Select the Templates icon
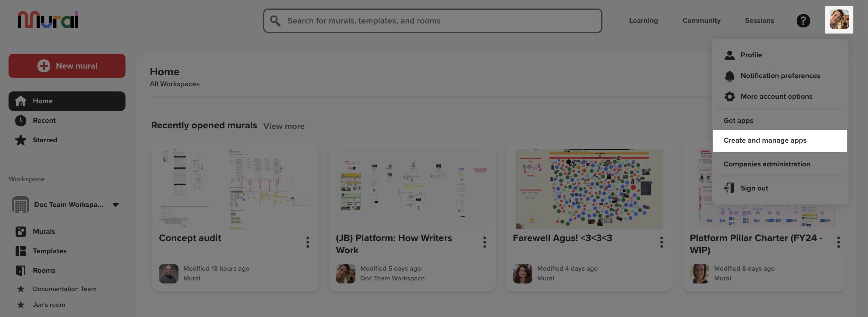The height and width of the screenshot is (317, 868). tap(20, 251)
